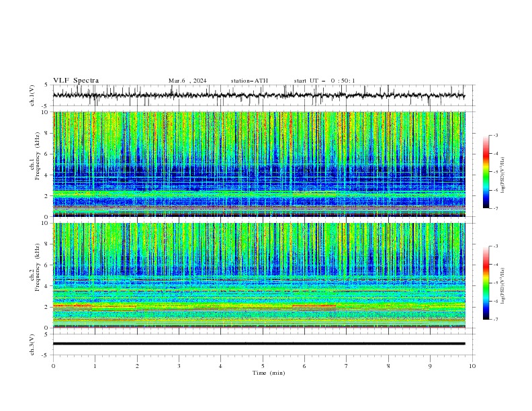Click time axis tick label '0'
The image size is (532, 411).
[x=53, y=366]
